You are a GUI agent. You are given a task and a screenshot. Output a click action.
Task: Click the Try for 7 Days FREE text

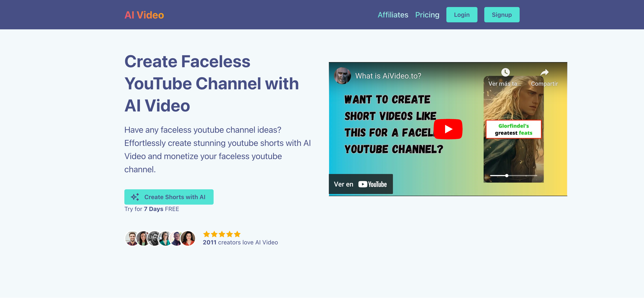(x=151, y=209)
